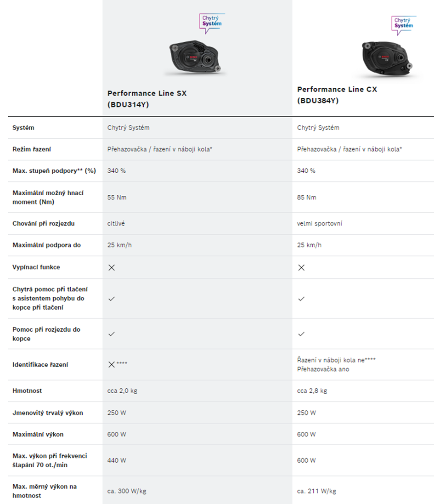The width and height of the screenshot is (434, 504).
Task: Click CX checkmark for Pomoc při rozjezdu do kopce
Action: click(x=301, y=334)
